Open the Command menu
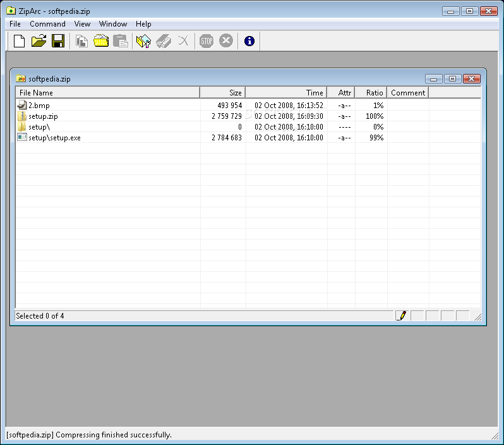 pos(47,24)
